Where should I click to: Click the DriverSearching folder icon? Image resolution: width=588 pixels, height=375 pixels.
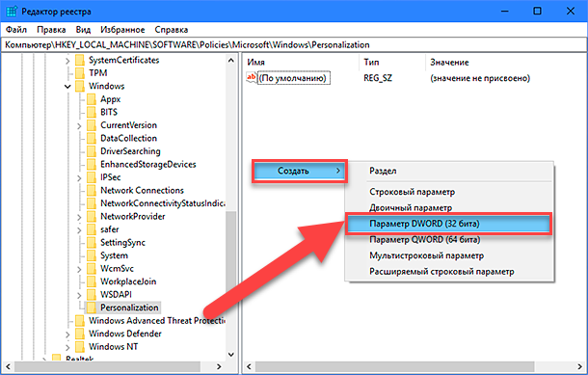tap(92, 151)
